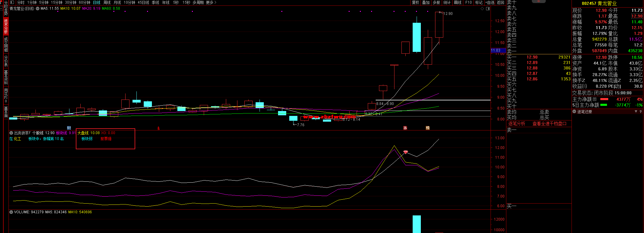Click the red $ marker on timeline
The height and width of the screenshot is (233, 644).
point(158,128)
